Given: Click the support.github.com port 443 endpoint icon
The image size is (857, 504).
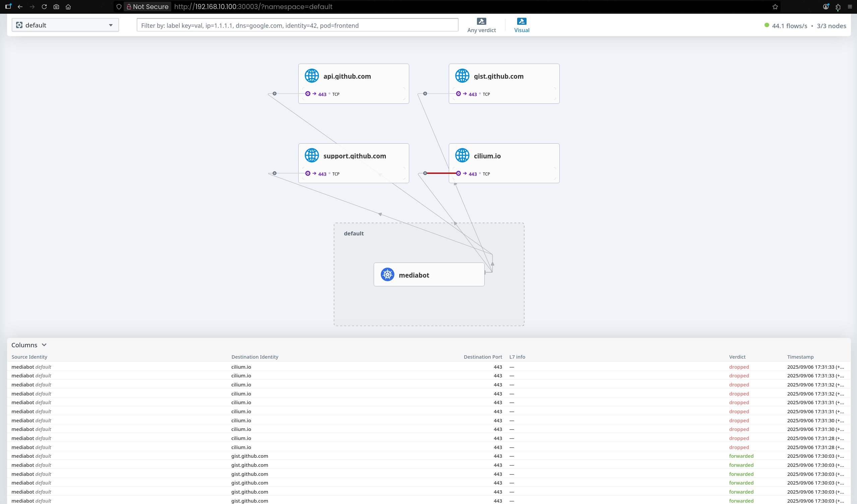Looking at the screenshot, I should [307, 173].
